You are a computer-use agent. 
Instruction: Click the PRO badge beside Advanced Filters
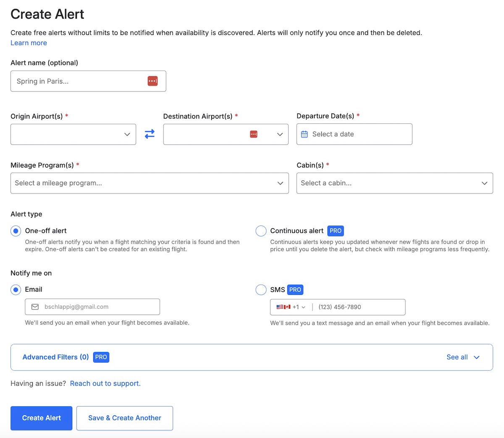[101, 357]
